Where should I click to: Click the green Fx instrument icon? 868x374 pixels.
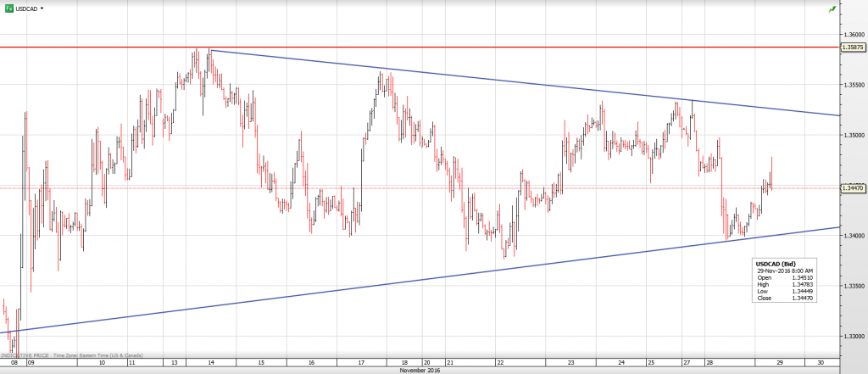(8, 8)
